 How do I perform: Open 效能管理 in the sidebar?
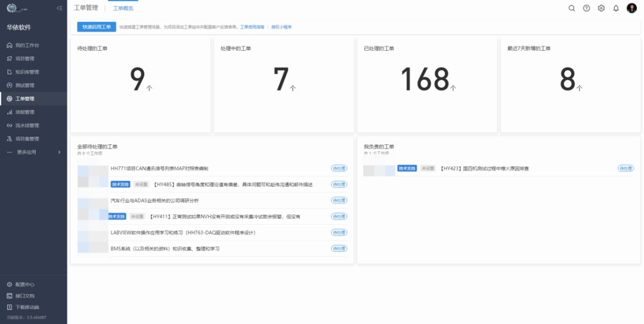[x=24, y=112]
